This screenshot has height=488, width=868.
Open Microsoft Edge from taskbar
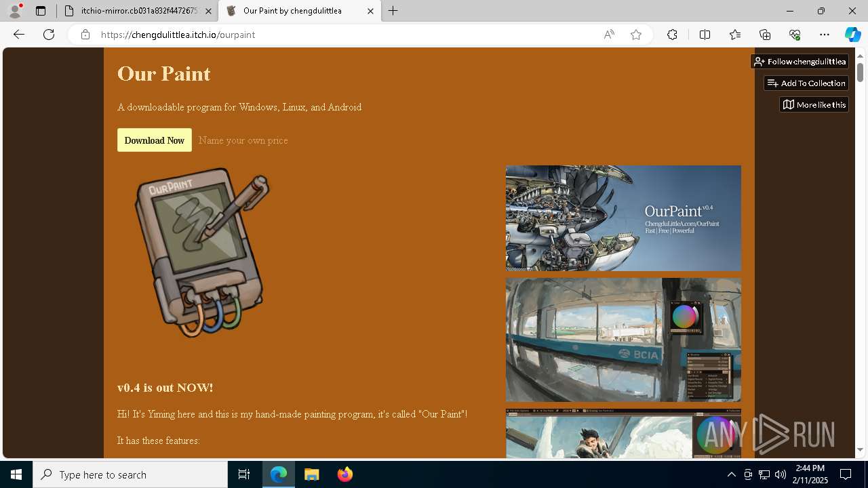pyautogui.click(x=279, y=474)
